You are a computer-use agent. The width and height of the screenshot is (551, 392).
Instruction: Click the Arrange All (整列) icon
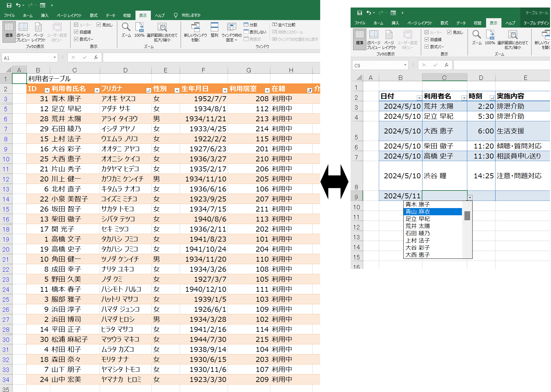click(x=214, y=28)
